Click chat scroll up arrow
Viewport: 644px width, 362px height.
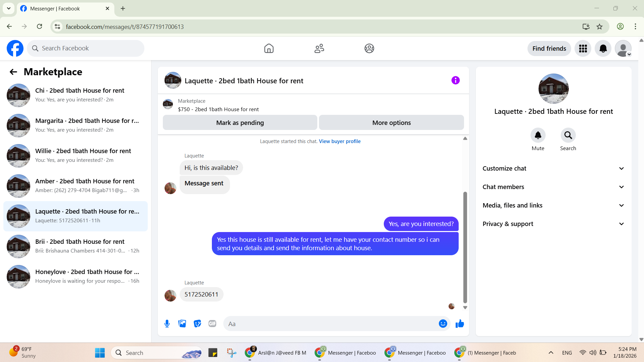pos(465,138)
